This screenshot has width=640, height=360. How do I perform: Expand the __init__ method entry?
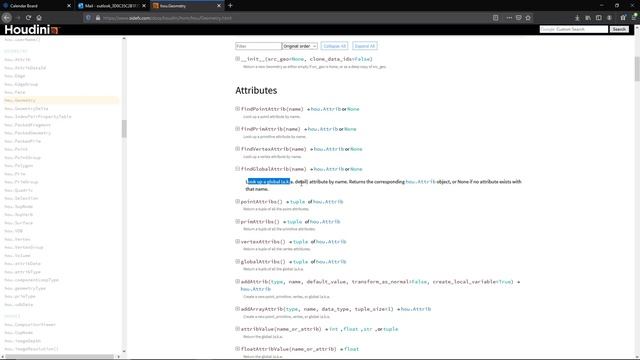click(238, 59)
